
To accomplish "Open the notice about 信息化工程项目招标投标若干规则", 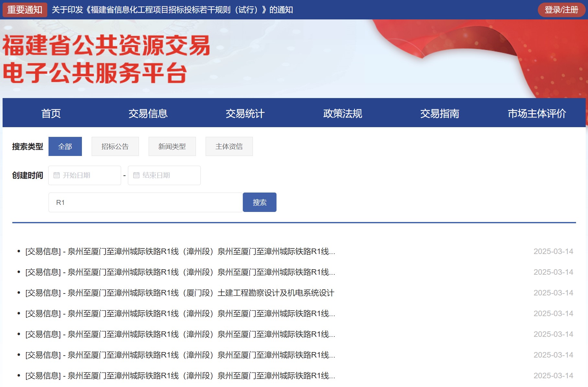I will 172,10.
